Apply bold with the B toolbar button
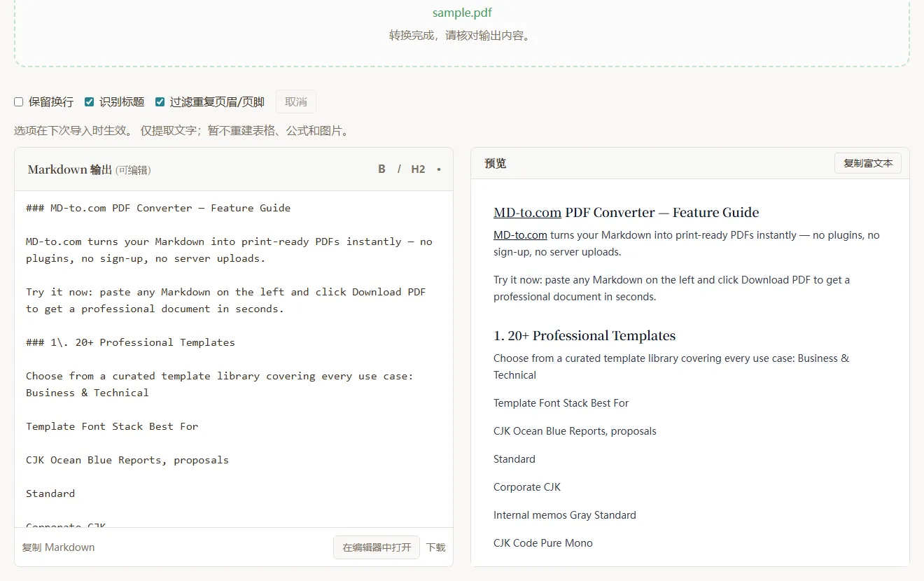Viewport: 924px width, 581px height. point(381,169)
